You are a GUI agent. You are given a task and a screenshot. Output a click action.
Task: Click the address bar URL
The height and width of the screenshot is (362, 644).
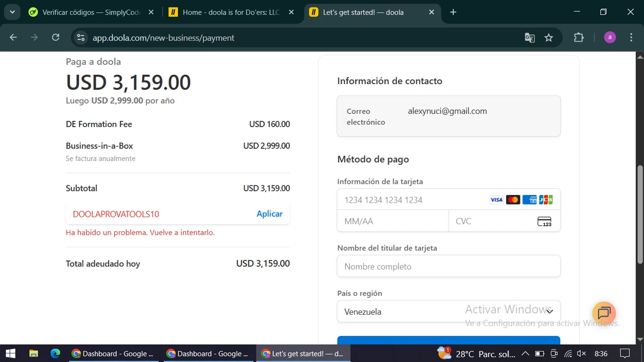pos(164,38)
